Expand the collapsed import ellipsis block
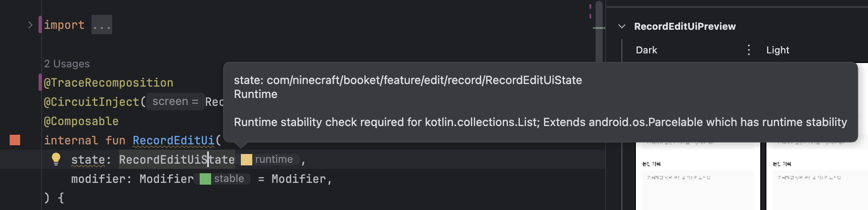868x210 pixels. tap(102, 25)
